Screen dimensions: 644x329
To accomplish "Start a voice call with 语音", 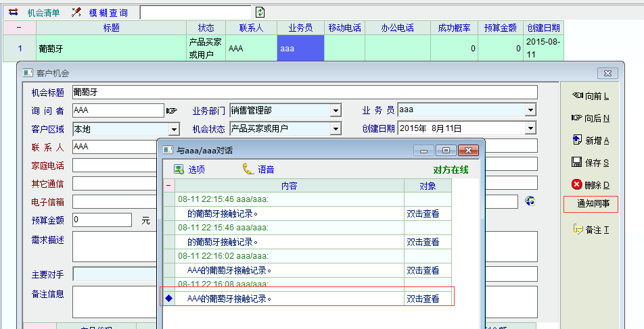I will [258, 170].
